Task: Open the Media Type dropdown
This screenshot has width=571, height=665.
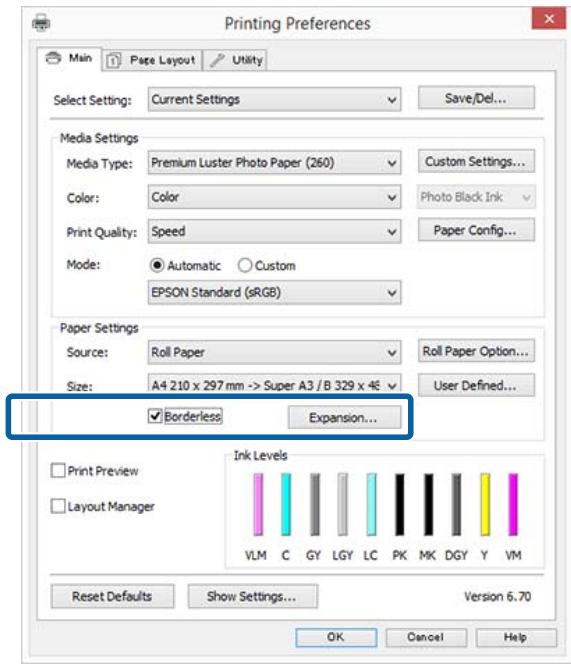Action: pos(274,163)
